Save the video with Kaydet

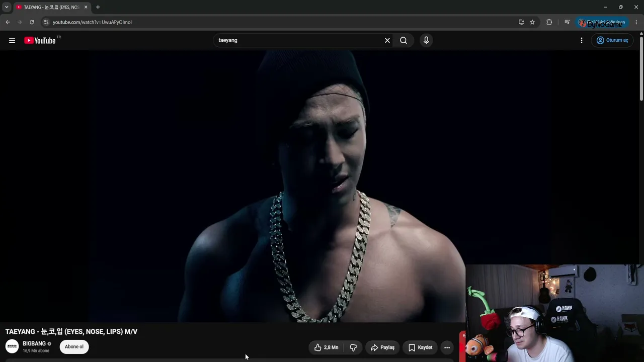point(420,347)
